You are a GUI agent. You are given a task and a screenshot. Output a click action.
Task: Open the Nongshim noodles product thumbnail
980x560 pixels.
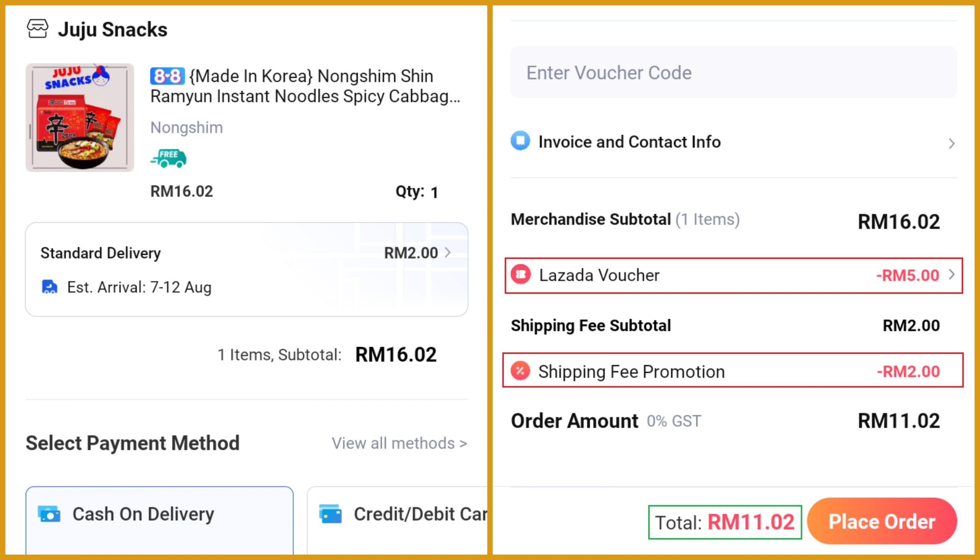tap(80, 118)
